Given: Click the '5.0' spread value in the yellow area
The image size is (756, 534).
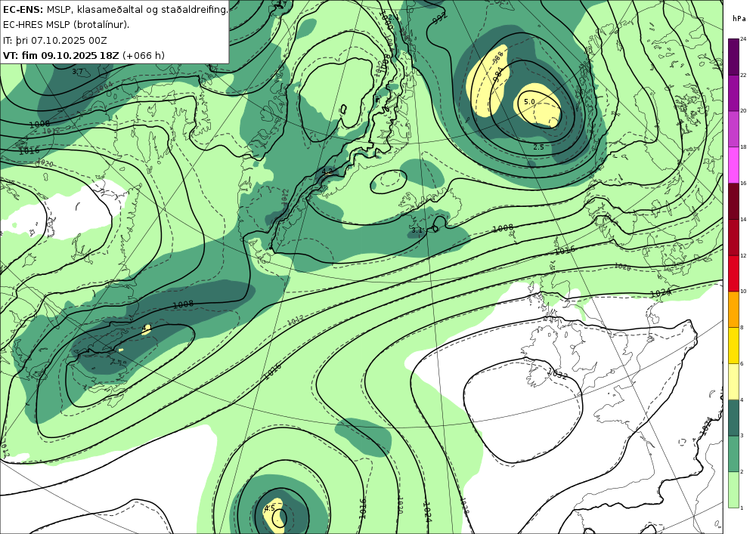Looking at the screenshot, I should click(529, 102).
